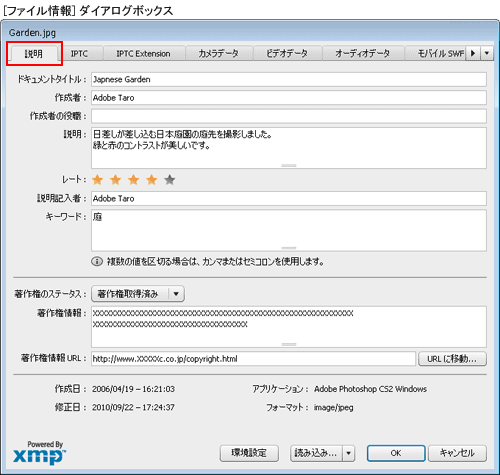Click the info icon below the keywords field

97,262
